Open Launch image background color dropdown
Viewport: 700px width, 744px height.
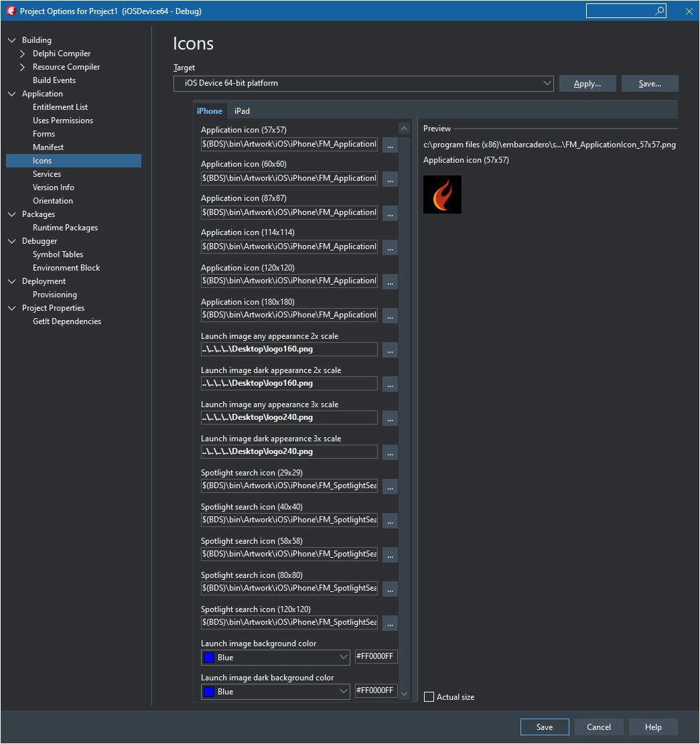[276, 657]
